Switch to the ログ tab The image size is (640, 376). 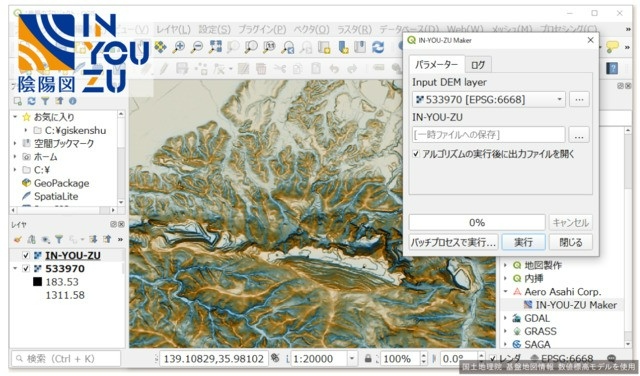478,65
